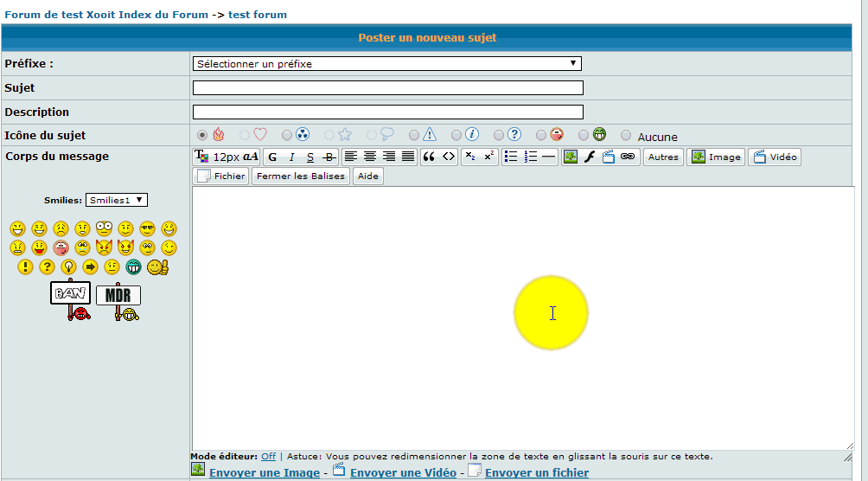Insert the wide-eyed shocked smiley
This screenshot has width=868, height=481.
click(x=104, y=228)
